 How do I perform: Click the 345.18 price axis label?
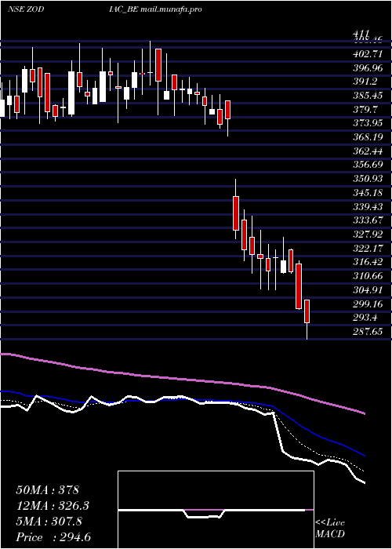[x=368, y=192]
